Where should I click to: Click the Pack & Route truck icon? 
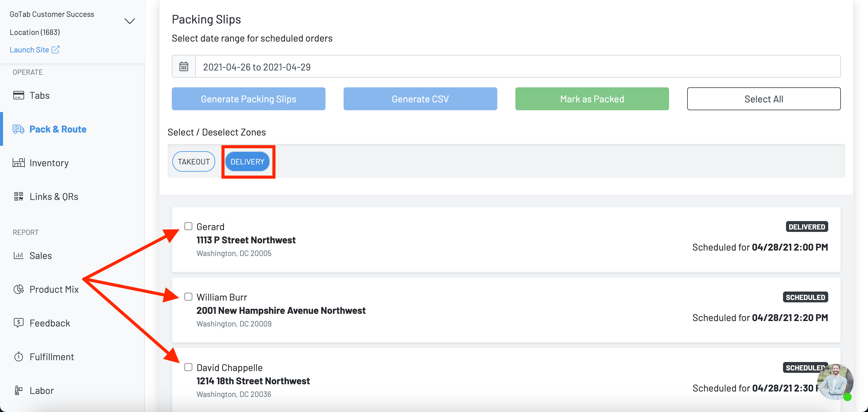18,129
